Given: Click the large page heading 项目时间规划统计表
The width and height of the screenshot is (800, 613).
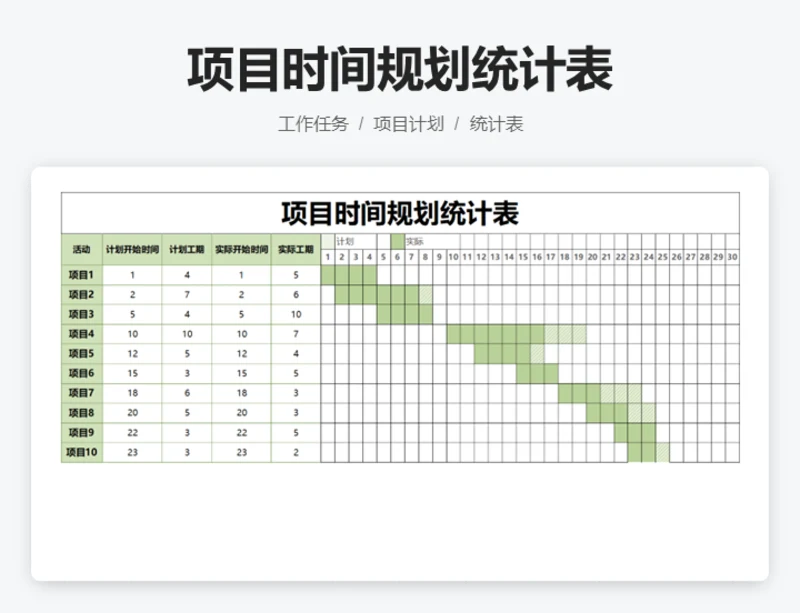Looking at the screenshot, I should coord(400,69).
